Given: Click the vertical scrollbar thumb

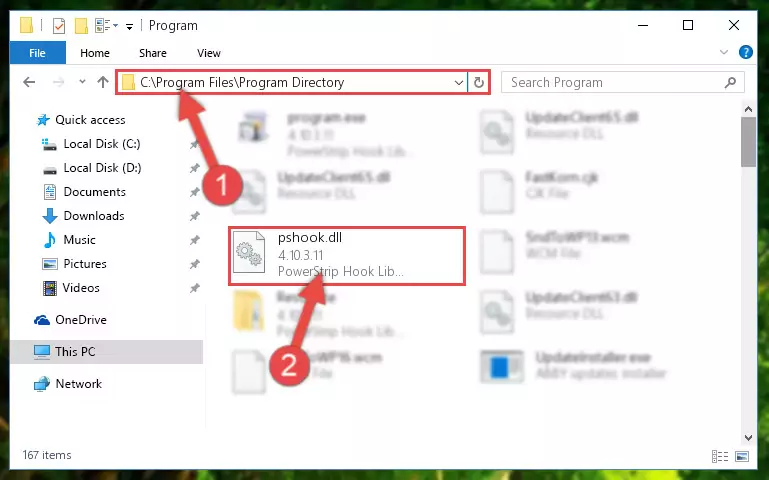Looking at the screenshot, I should (748, 142).
